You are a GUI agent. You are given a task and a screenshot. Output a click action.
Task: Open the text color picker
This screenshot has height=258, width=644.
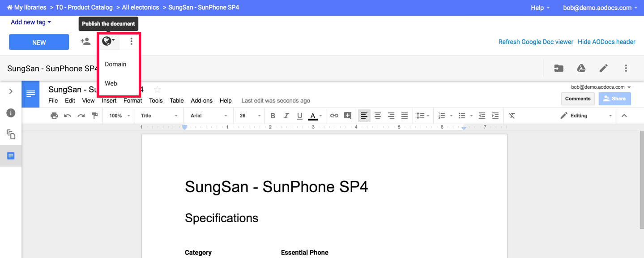(315, 116)
